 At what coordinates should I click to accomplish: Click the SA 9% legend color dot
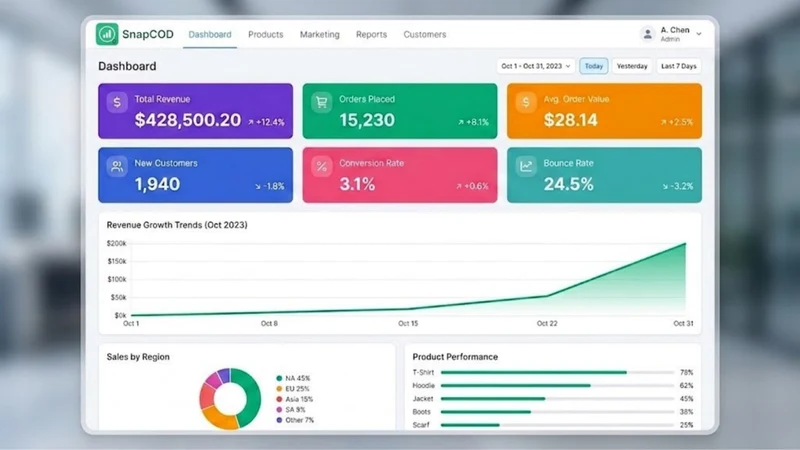click(279, 410)
